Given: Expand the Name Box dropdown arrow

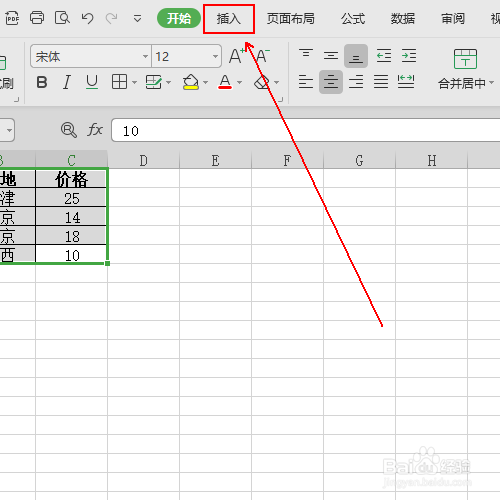Looking at the screenshot, I should point(9,130).
